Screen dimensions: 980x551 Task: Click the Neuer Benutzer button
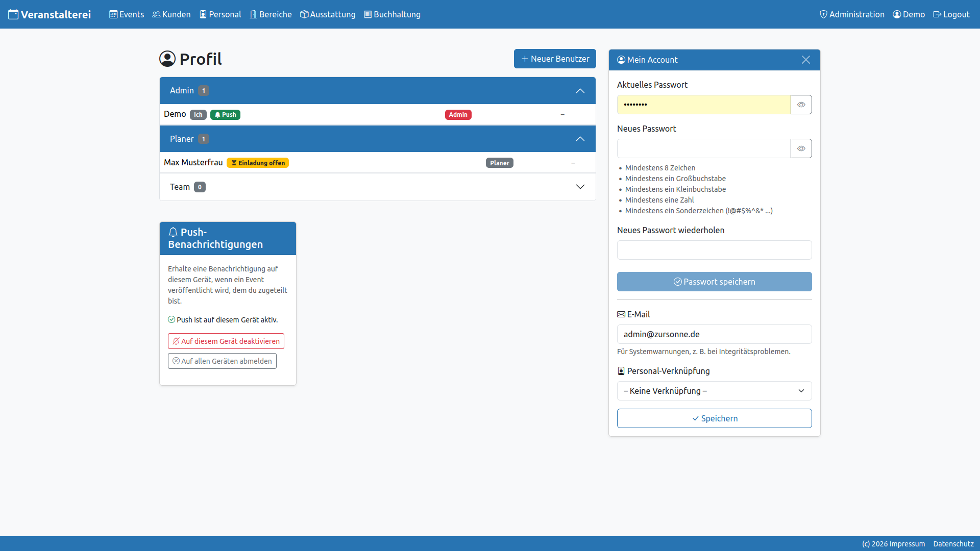(555, 59)
